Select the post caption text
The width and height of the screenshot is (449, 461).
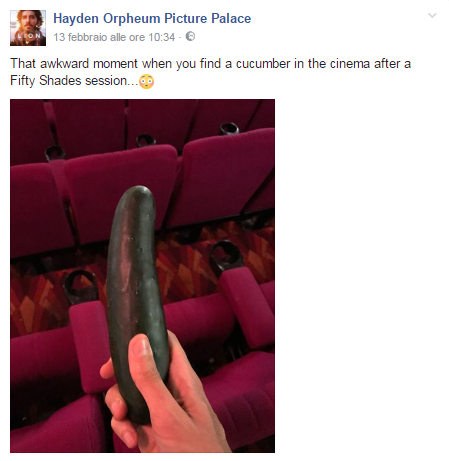(210, 72)
